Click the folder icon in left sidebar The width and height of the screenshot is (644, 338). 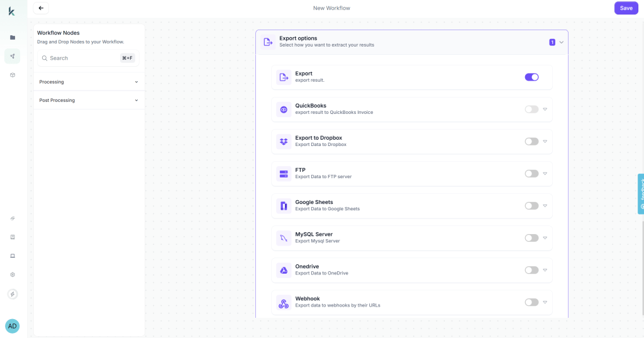click(x=12, y=38)
